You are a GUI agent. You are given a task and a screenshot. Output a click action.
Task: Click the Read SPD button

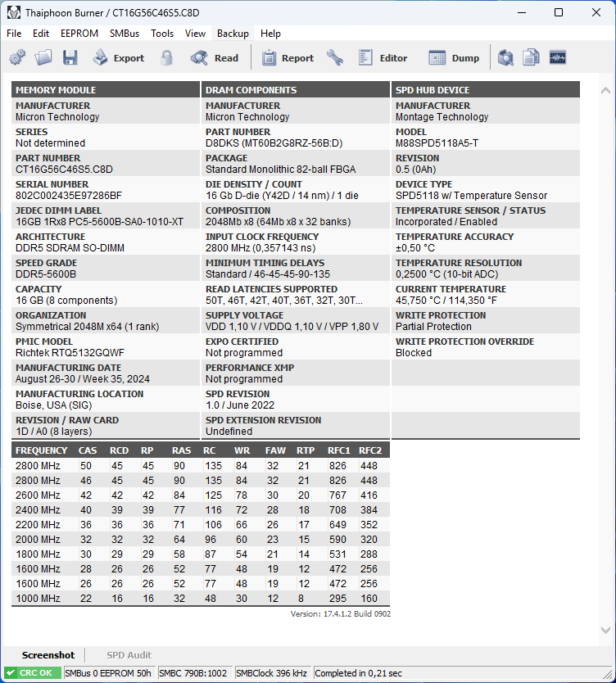[x=215, y=57]
